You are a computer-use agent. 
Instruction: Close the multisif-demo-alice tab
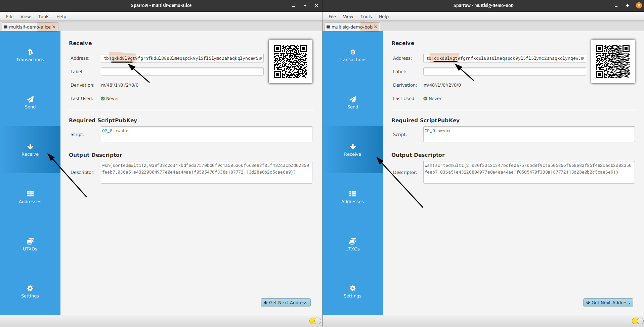point(54,27)
